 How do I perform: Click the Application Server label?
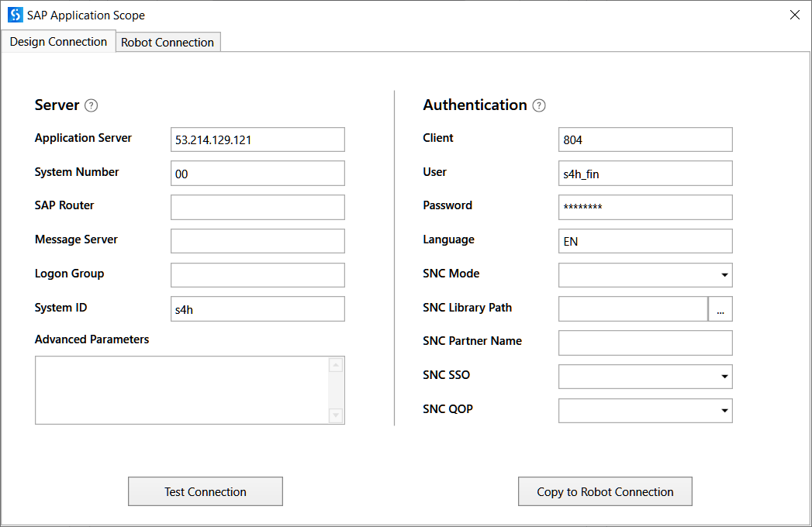click(x=84, y=138)
